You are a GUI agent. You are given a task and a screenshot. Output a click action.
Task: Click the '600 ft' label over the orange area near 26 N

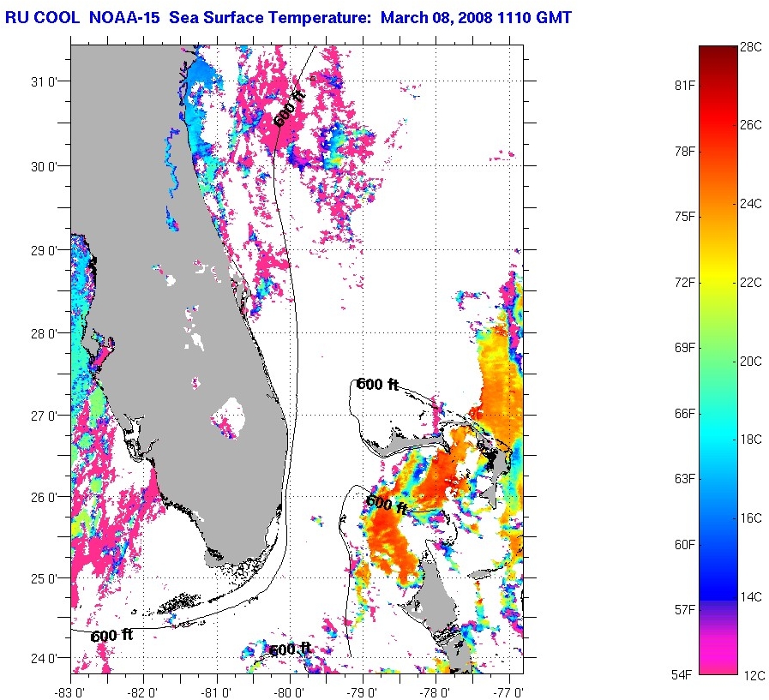coord(388,504)
